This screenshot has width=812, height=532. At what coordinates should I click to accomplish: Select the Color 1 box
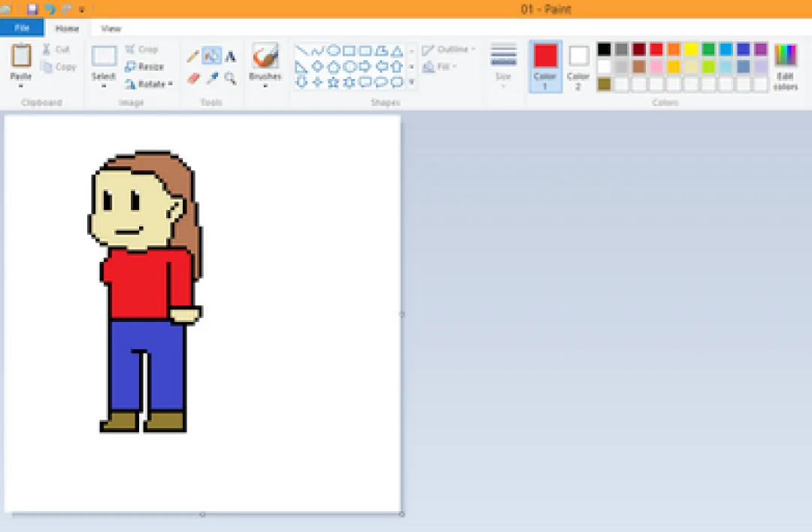(x=545, y=66)
